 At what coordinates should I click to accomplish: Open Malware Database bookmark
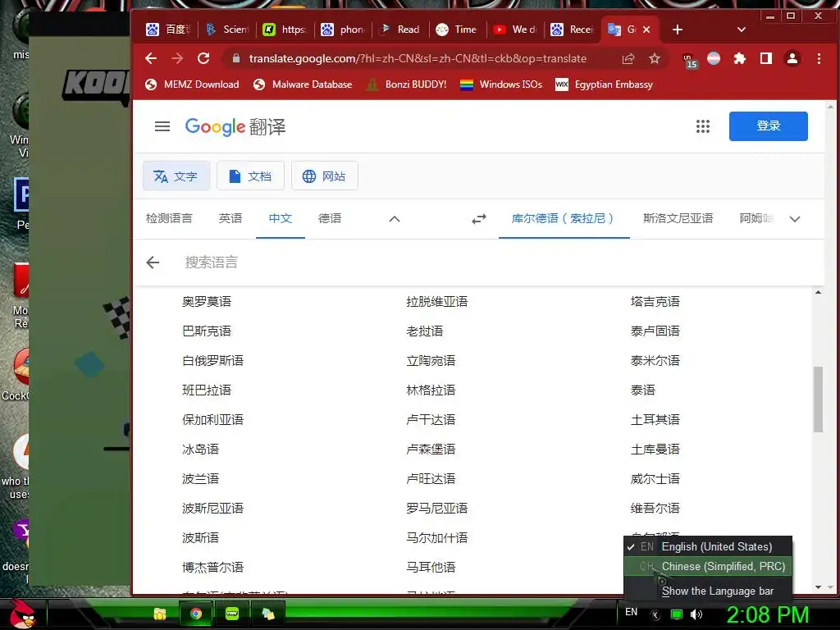click(x=303, y=84)
